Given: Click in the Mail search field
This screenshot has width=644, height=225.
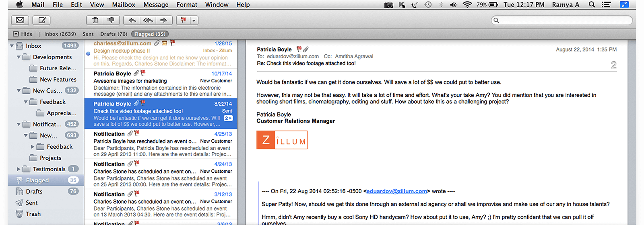Looking at the screenshot, I should click(562, 20).
